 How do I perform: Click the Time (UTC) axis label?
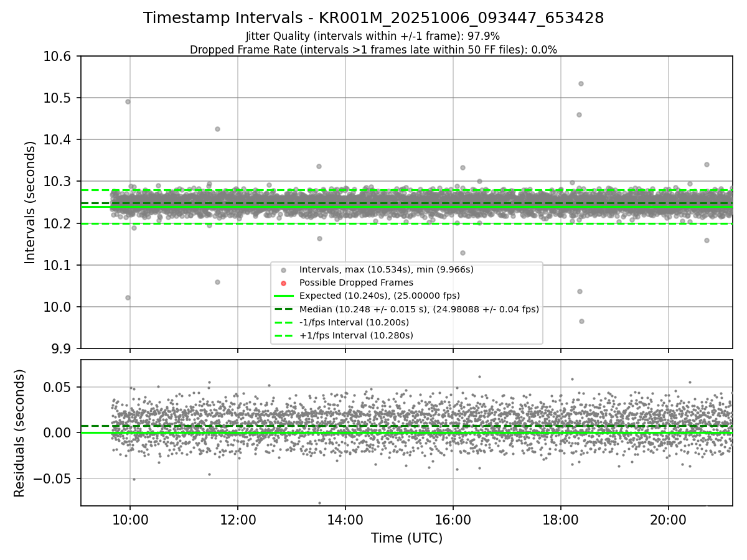coord(406,538)
